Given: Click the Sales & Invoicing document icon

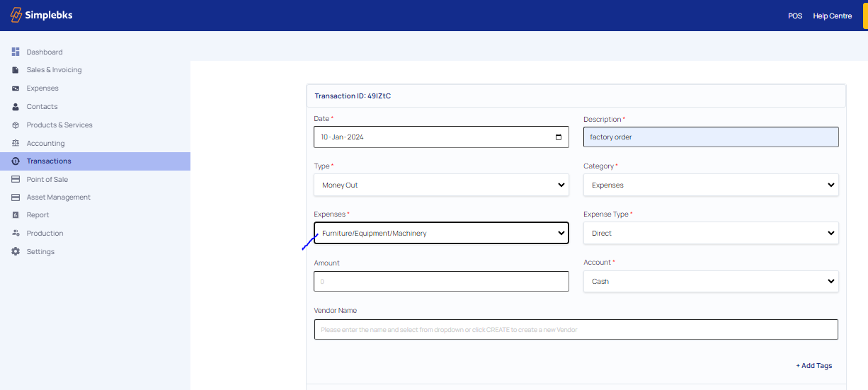Looking at the screenshot, I should coord(16,70).
